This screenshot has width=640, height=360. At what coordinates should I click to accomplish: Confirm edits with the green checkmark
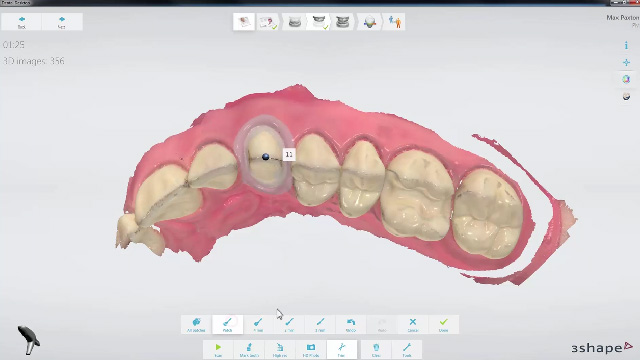(444, 324)
